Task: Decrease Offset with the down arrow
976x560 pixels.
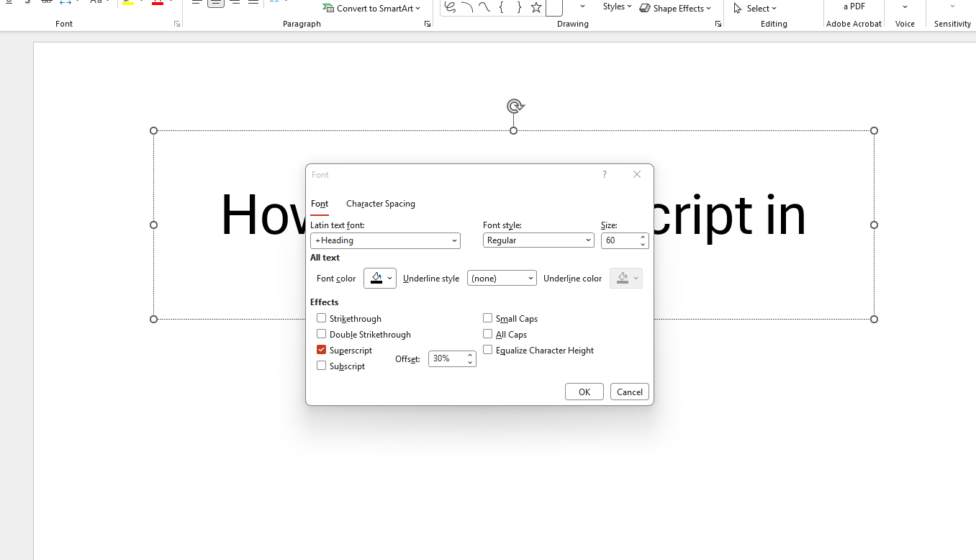Action: click(470, 362)
